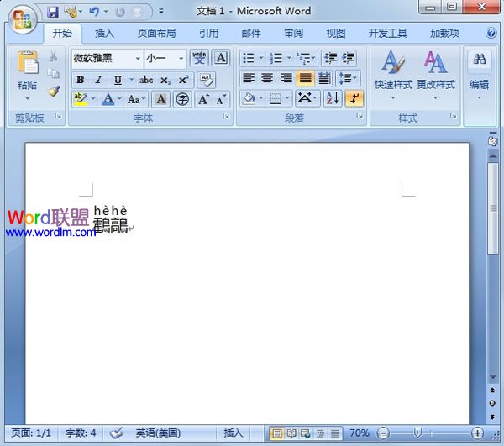Viewport: 504px width, 446px height.
Task: Grow the font size
Action: [203, 99]
